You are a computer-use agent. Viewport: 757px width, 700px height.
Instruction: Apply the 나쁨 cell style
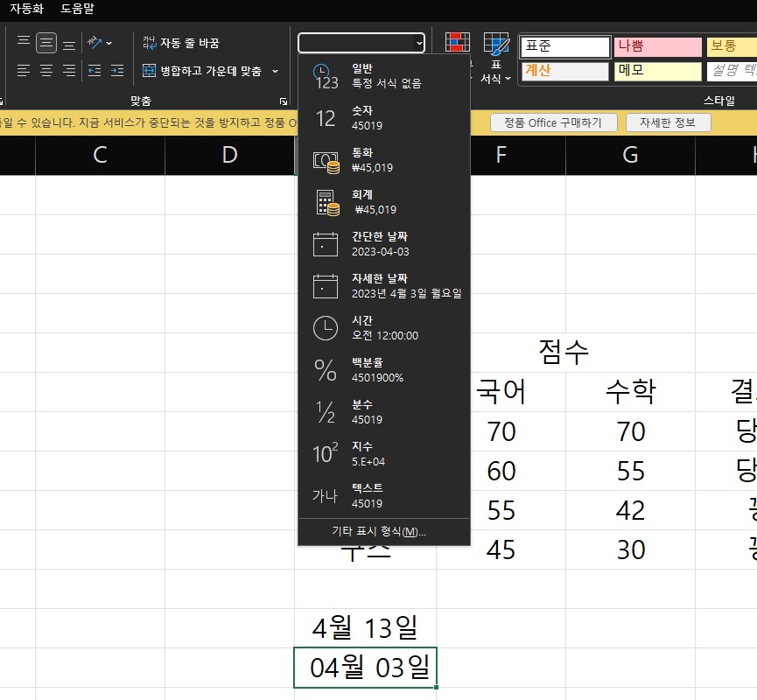point(657,47)
